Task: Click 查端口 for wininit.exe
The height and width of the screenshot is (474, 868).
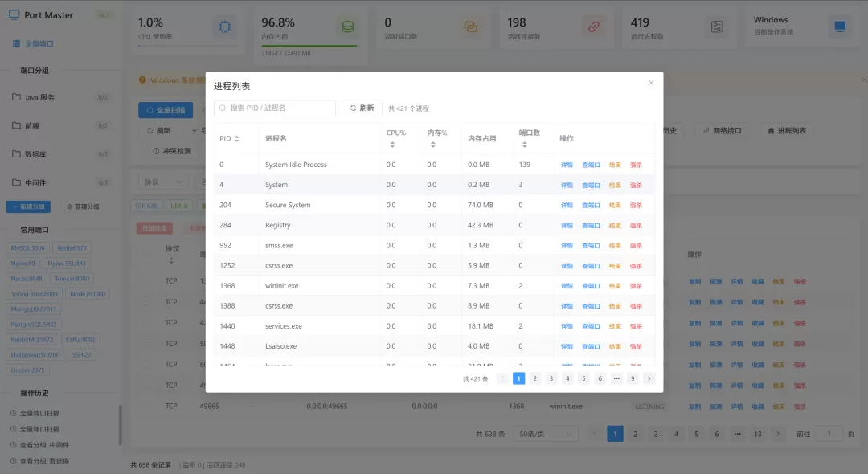Action: (x=591, y=286)
